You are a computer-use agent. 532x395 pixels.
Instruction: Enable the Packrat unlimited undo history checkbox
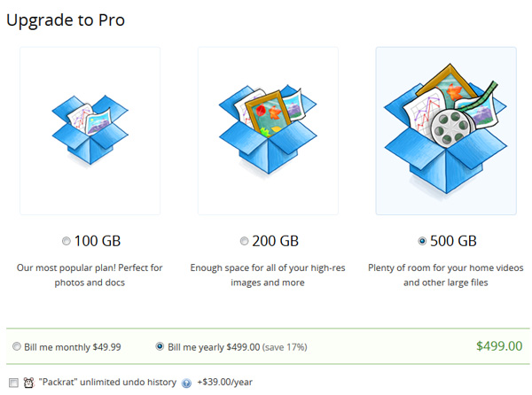click(12, 383)
